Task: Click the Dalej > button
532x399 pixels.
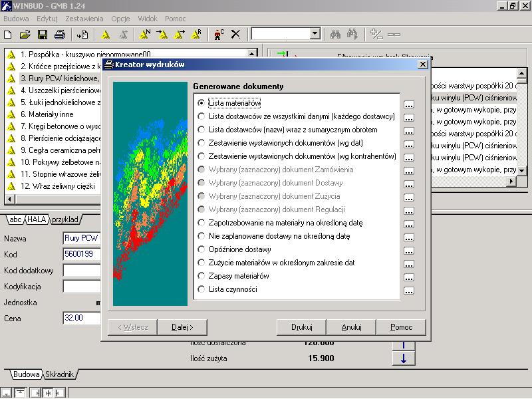Action: (182, 327)
